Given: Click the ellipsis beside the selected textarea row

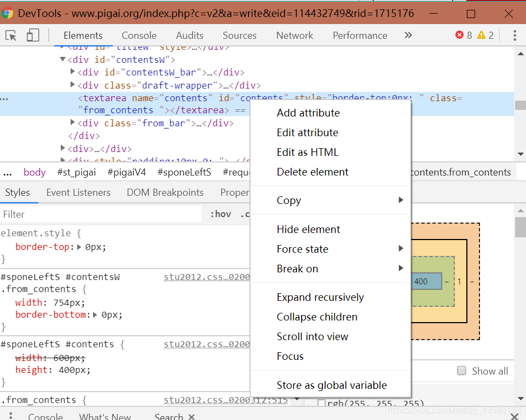Looking at the screenshot, I should 4,99.
